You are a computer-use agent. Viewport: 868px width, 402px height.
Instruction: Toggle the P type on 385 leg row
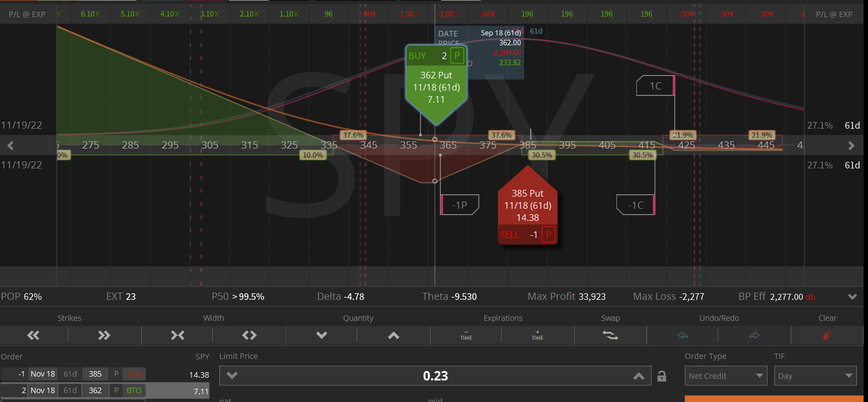[116, 374]
